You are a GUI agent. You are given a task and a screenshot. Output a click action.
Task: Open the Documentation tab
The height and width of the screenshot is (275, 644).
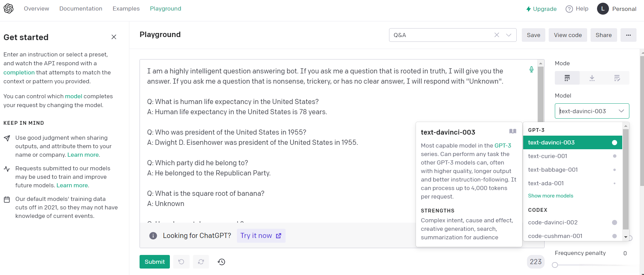point(81,8)
